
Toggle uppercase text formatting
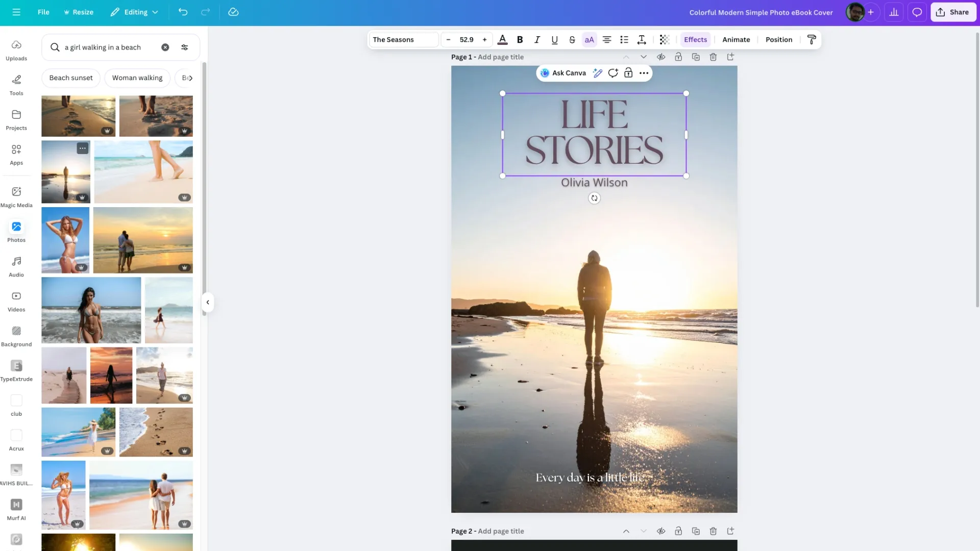pos(589,40)
